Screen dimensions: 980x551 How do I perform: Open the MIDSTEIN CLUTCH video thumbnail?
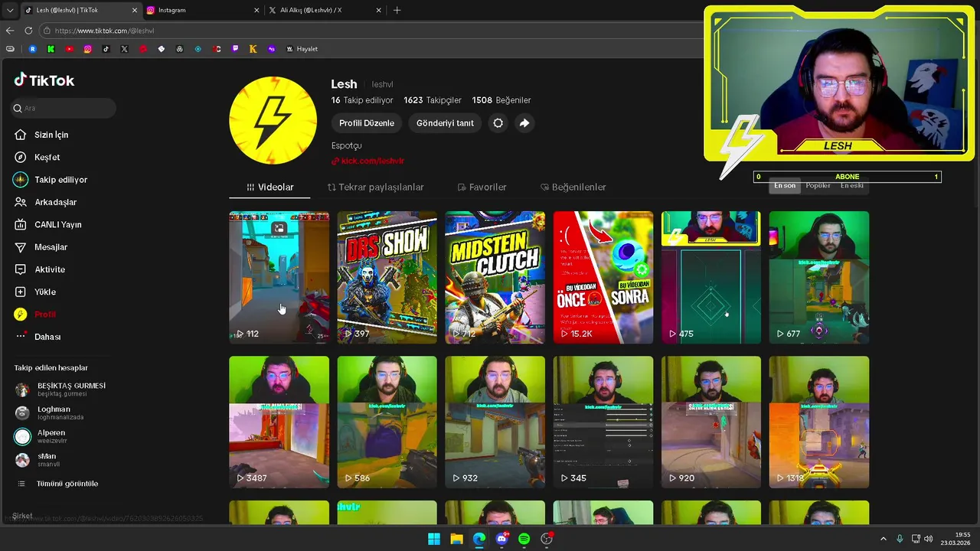495,277
